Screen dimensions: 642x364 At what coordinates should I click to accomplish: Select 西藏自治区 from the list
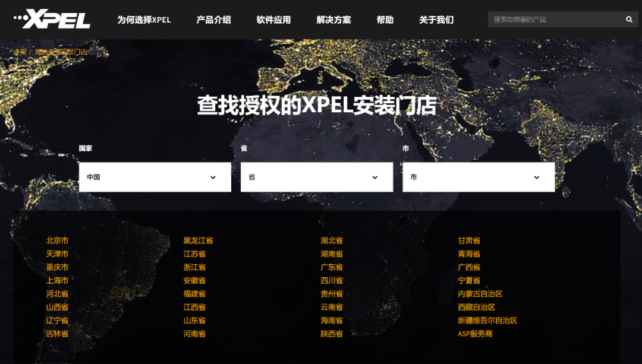pyautogui.click(x=476, y=307)
